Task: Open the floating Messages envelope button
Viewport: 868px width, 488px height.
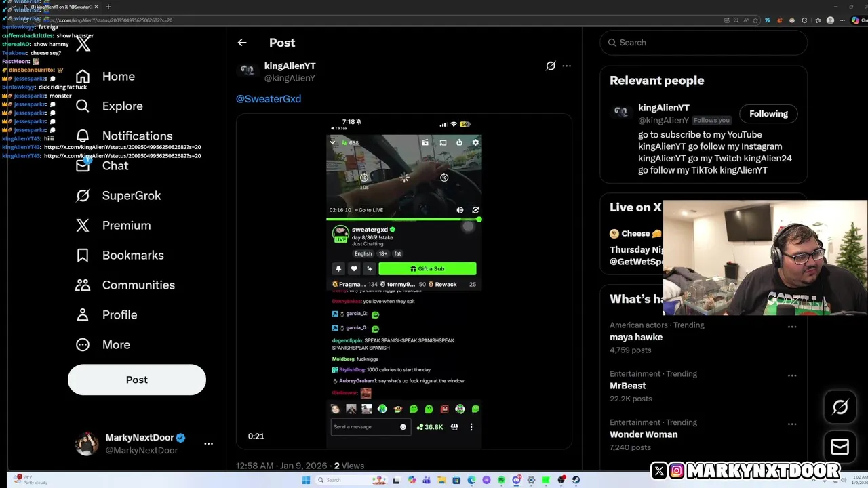Action: pyautogui.click(x=840, y=447)
